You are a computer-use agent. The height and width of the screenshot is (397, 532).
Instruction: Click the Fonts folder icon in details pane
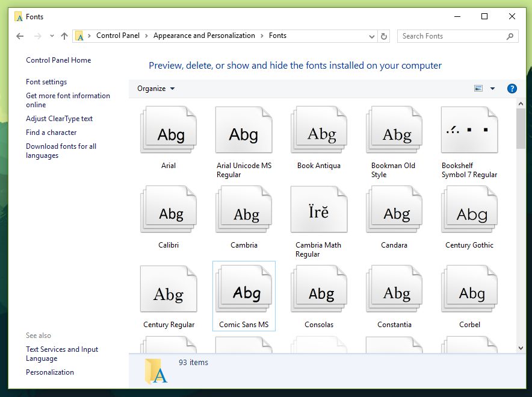click(x=156, y=371)
